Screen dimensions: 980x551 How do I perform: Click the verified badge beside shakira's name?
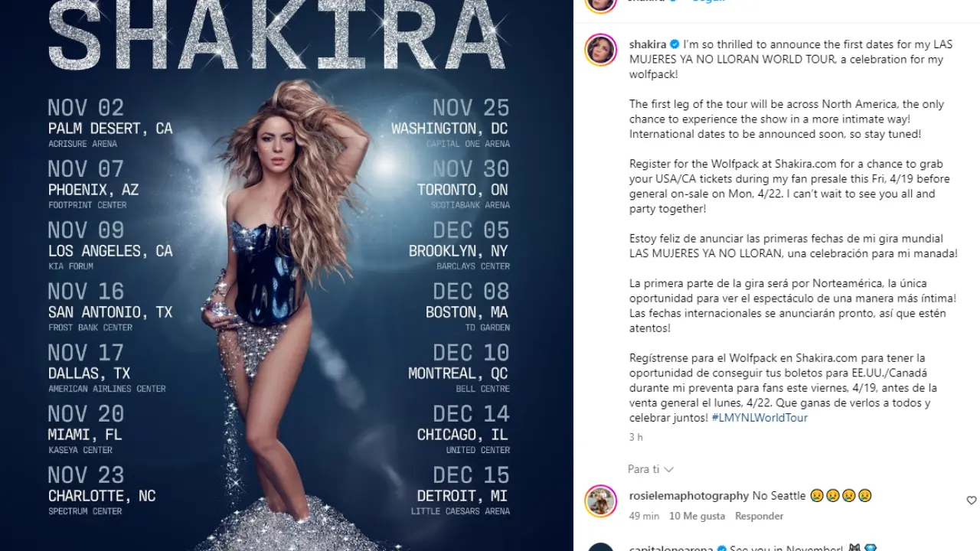pos(675,44)
